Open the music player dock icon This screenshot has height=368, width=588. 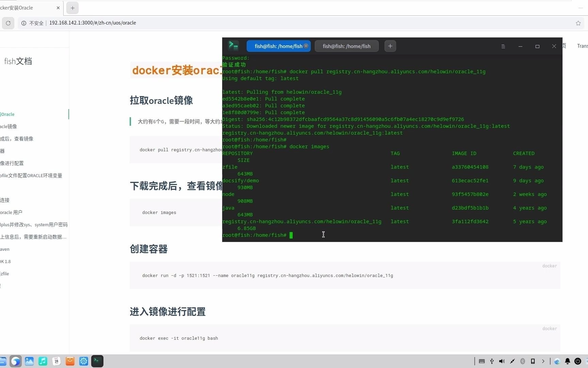(43, 361)
